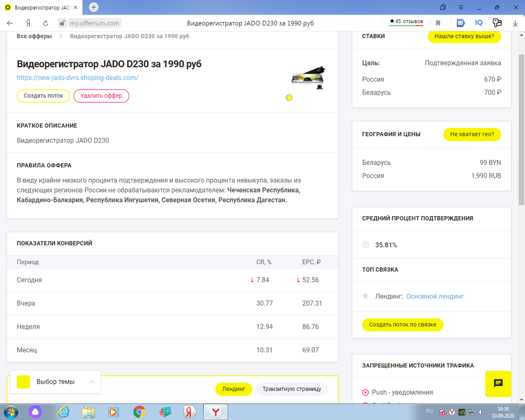Viewport: 525px width, 420px height.
Task: Click the CR, % column header
Action: click(x=264, y=262)
